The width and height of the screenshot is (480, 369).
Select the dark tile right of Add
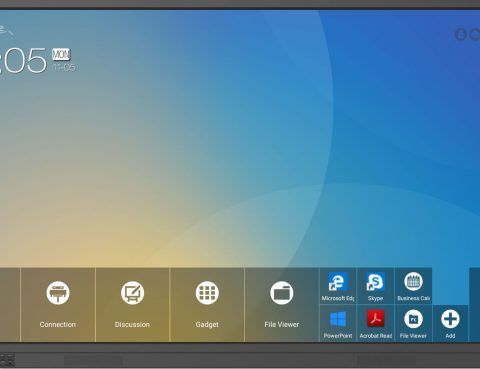[475, 305]
